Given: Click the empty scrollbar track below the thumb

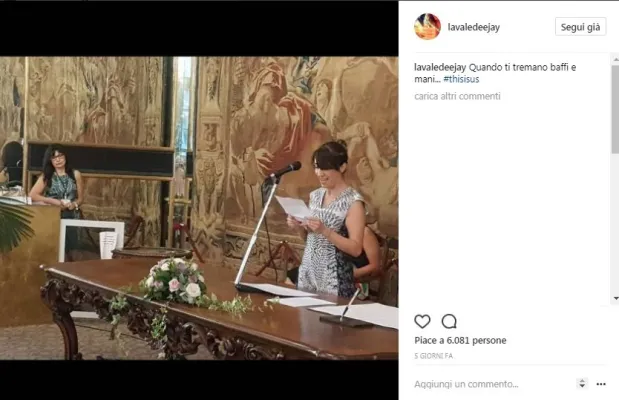Looking at the screenshot, I should click(615, 224).
